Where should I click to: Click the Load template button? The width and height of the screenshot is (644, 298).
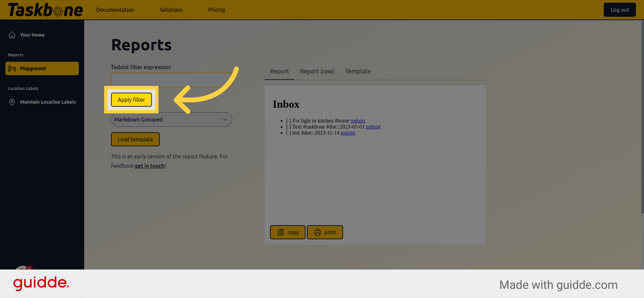tap(135, 139)
